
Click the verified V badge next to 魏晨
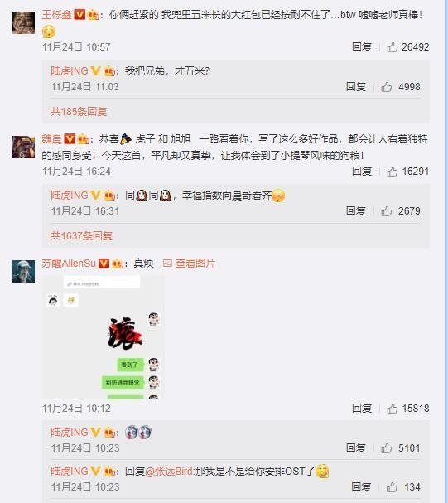click(70, 139)
